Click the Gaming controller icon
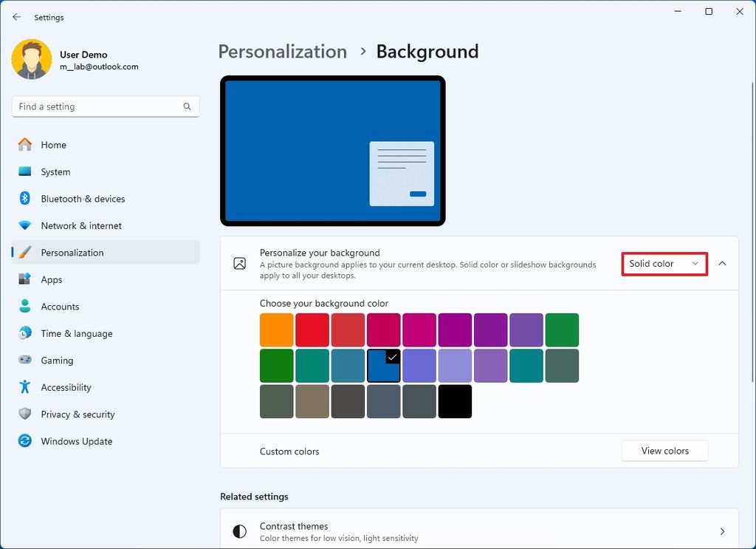The image size is (756, 549). 25,361
